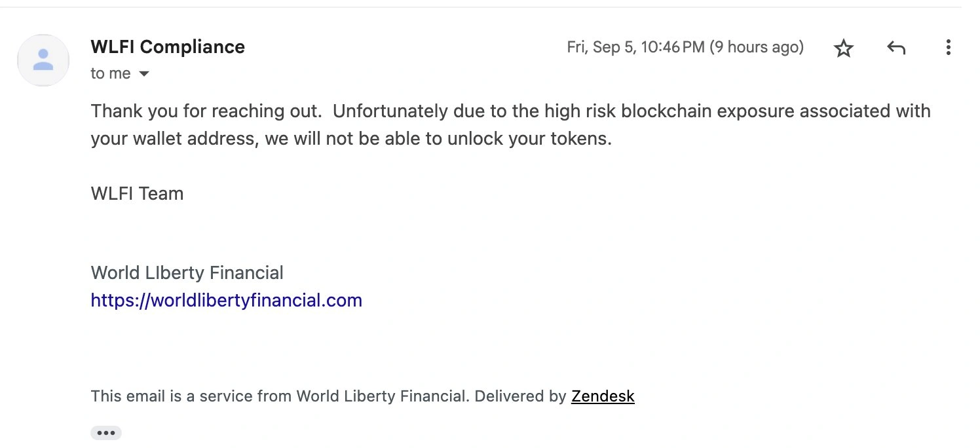Screen dimensions: 980x448
Task: Click the "World LIberty Financial" signature text
Action: point(187,272)
